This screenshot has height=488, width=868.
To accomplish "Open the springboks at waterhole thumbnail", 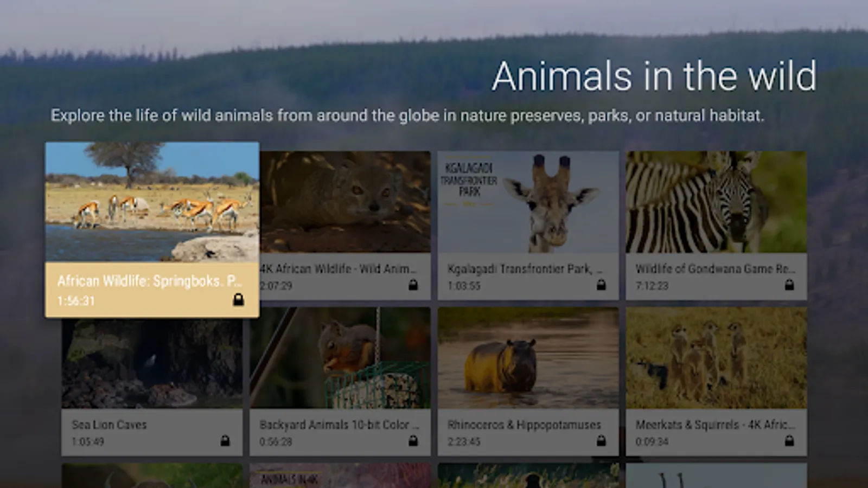I will pos(152,202).
